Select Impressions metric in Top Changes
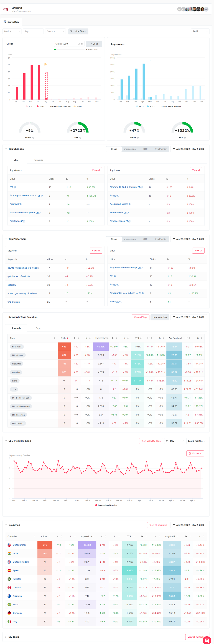214x644 pixels. coord(130,149)
